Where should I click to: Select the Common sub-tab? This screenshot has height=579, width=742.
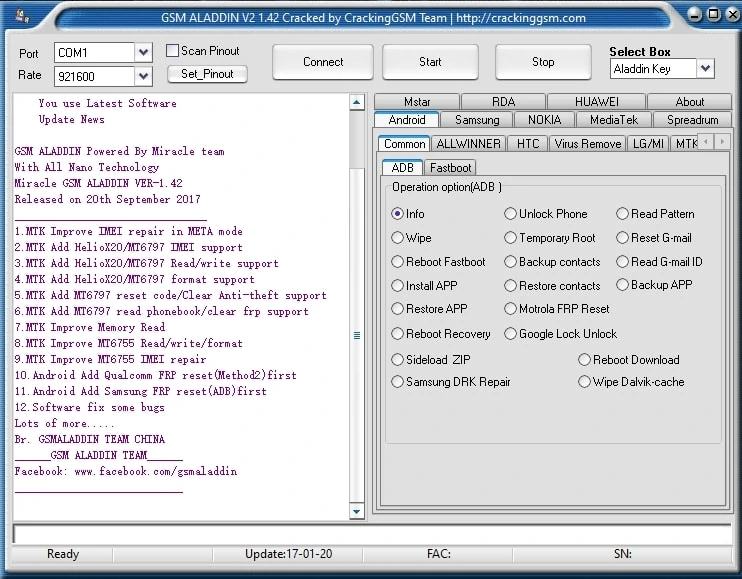(x=404, y=143)
